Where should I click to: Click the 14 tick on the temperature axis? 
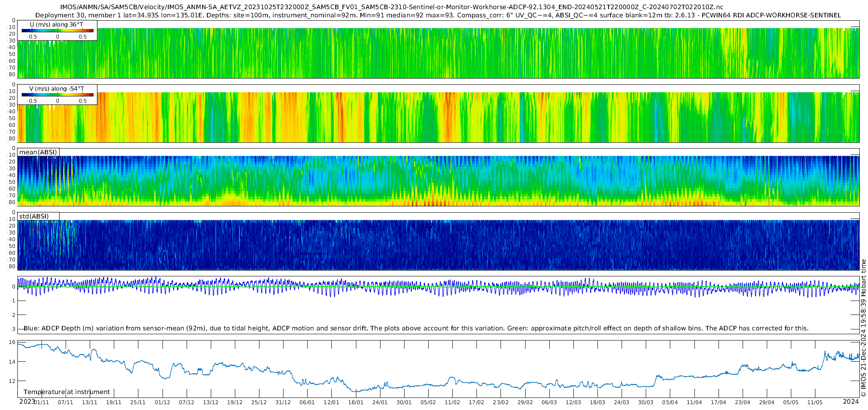[x=13, y=362]
